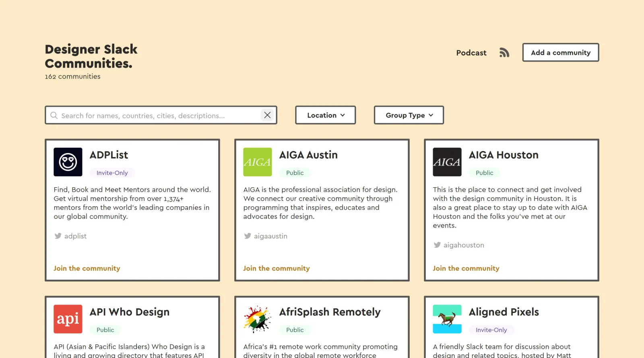Join the ADPList community
The width and height of the screenshot is (644, 358).
[x=87, y=268]
